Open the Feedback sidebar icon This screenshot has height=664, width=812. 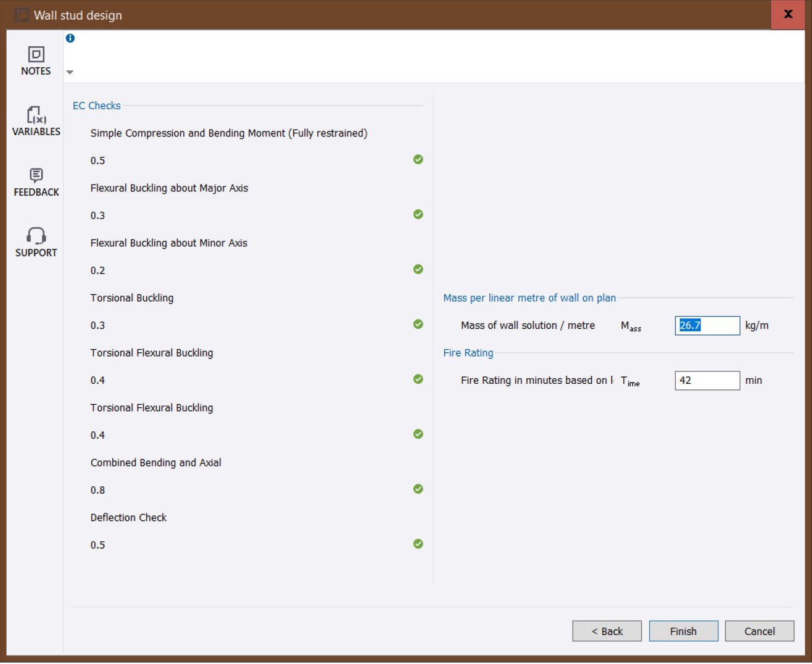pyautogui.click(x=36, y=176)
